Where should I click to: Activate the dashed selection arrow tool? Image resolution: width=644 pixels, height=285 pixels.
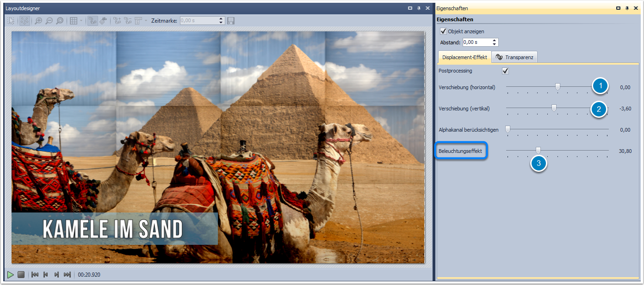tap(11, 21)
